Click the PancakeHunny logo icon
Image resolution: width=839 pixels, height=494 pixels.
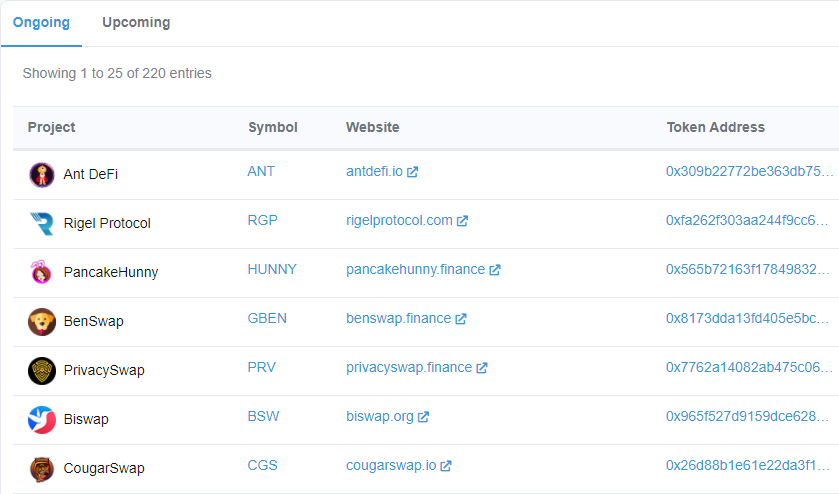(x=42, y=272)
